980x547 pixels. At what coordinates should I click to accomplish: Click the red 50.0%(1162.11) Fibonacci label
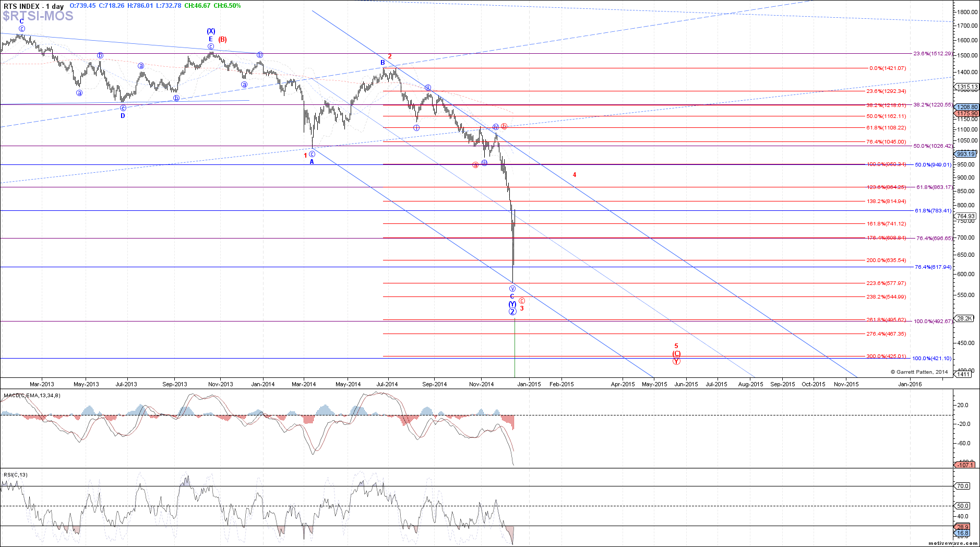point(886,116)
